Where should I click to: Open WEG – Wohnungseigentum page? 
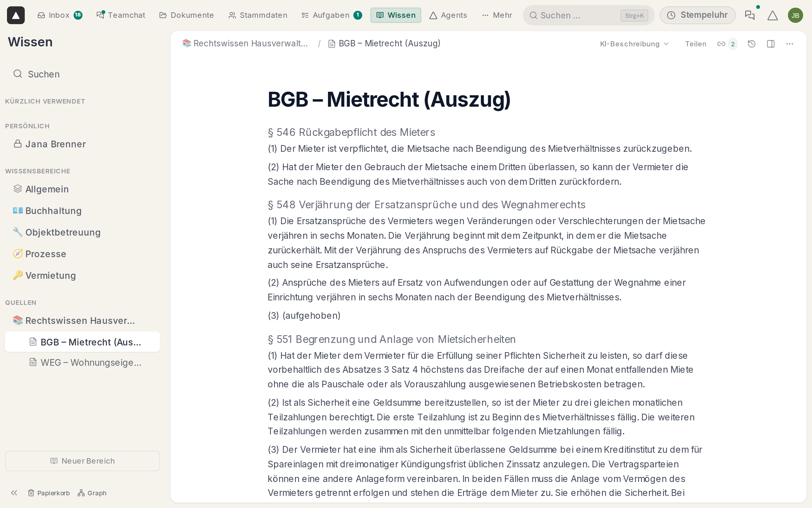[82, 362]
